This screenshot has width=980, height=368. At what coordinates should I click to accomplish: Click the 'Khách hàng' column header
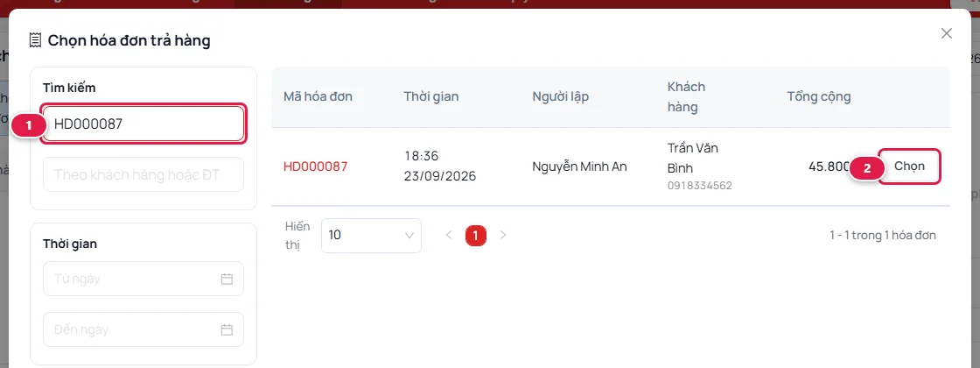686,97
